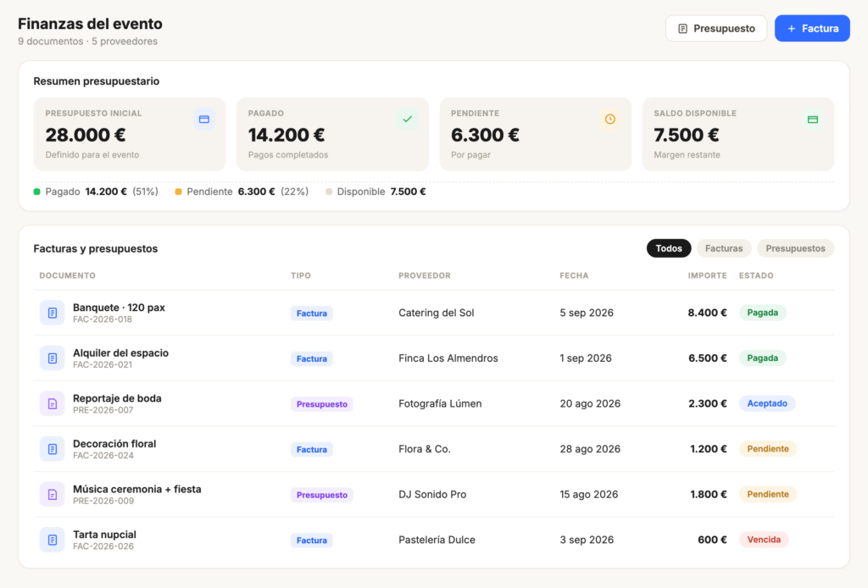Click purple document icon for Reportaje de boda

pos(52,404)
